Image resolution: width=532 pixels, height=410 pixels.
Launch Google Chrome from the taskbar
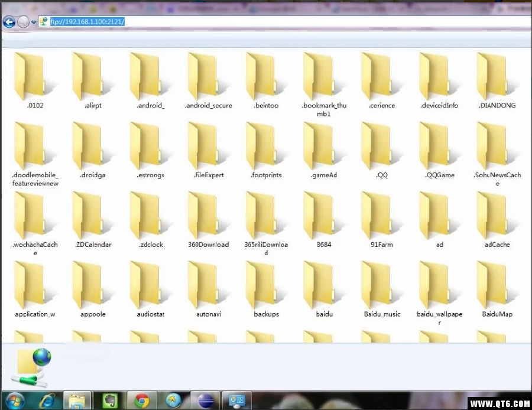142,401
